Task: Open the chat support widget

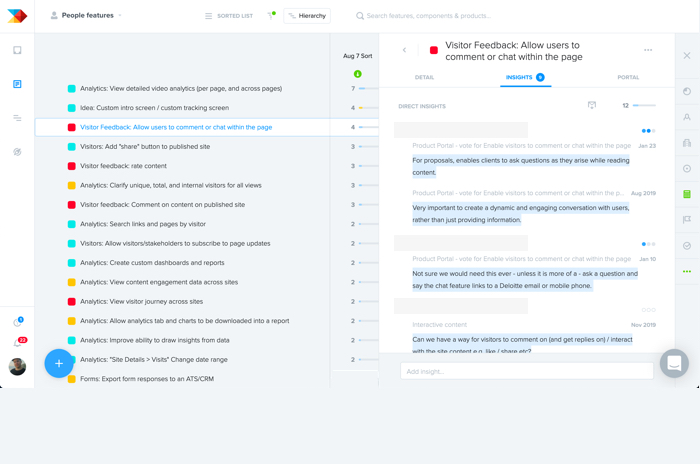Action: click(x=674, y=363)
